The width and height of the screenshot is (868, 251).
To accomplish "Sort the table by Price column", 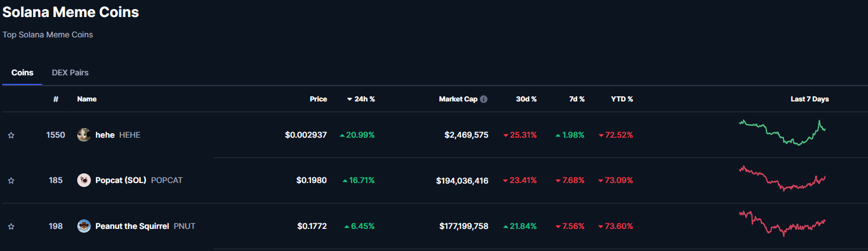I will 318,99.
